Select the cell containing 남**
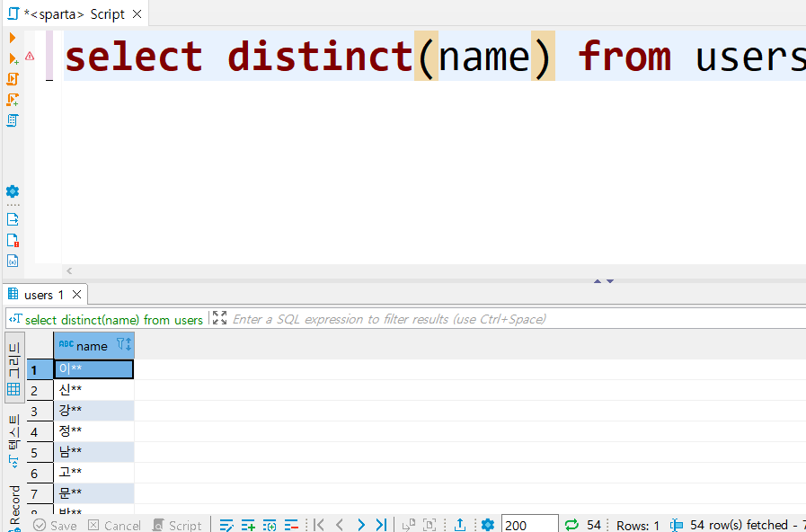 click(x=93, y=452)
